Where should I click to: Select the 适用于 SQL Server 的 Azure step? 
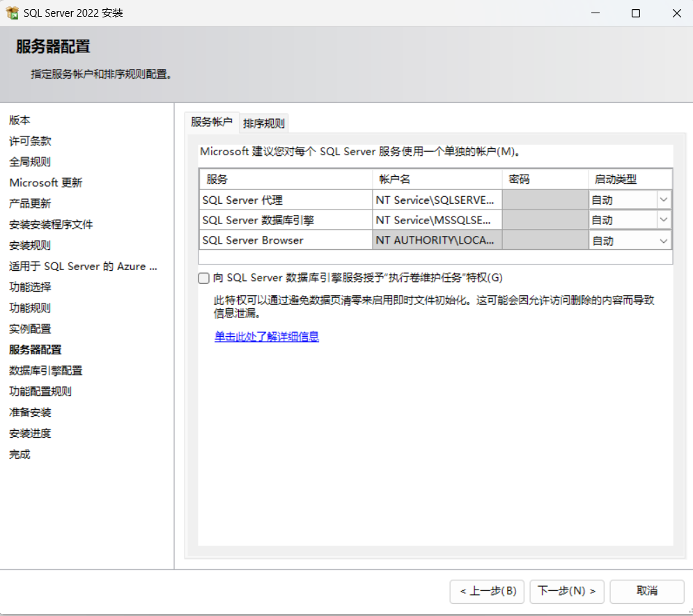(x=83, y=267)
